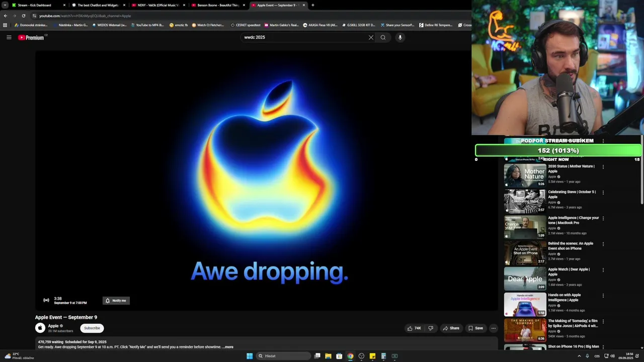Go to YouTube Premium home logo
Screen dimensions: 644x362
32,37
